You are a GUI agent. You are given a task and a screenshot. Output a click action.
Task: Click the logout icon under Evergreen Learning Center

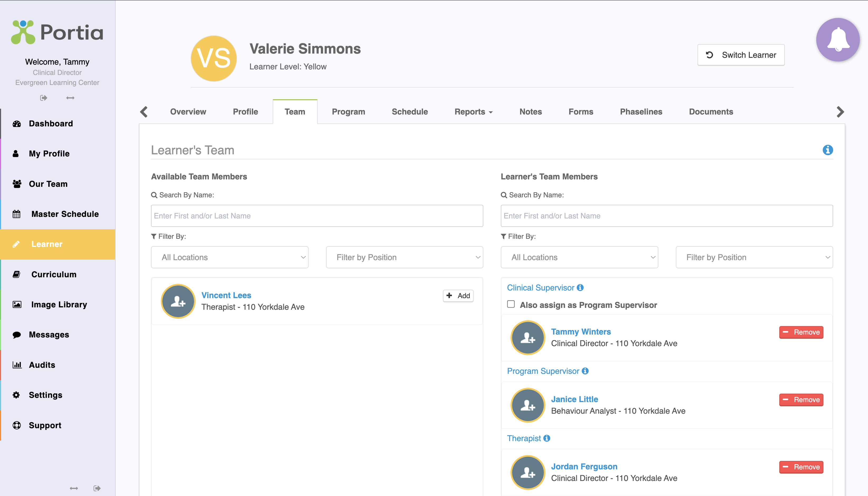click(44, 98)
